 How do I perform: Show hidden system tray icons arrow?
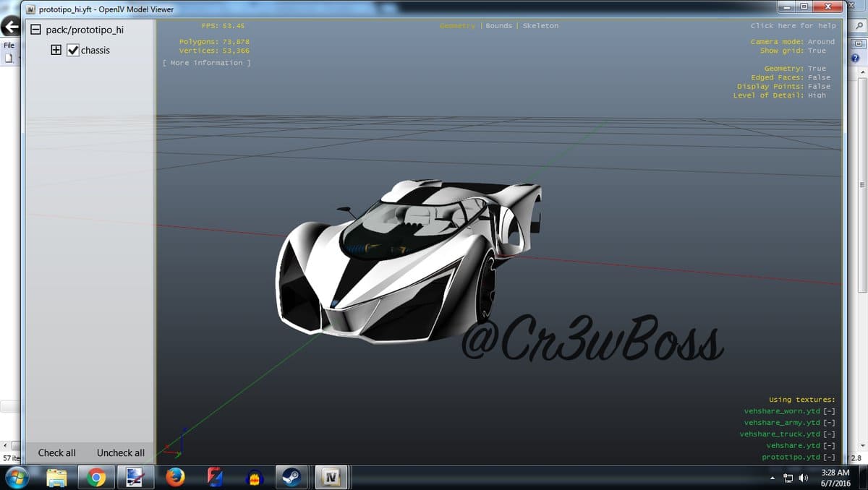pyautogui.click(x=773, y=478)
